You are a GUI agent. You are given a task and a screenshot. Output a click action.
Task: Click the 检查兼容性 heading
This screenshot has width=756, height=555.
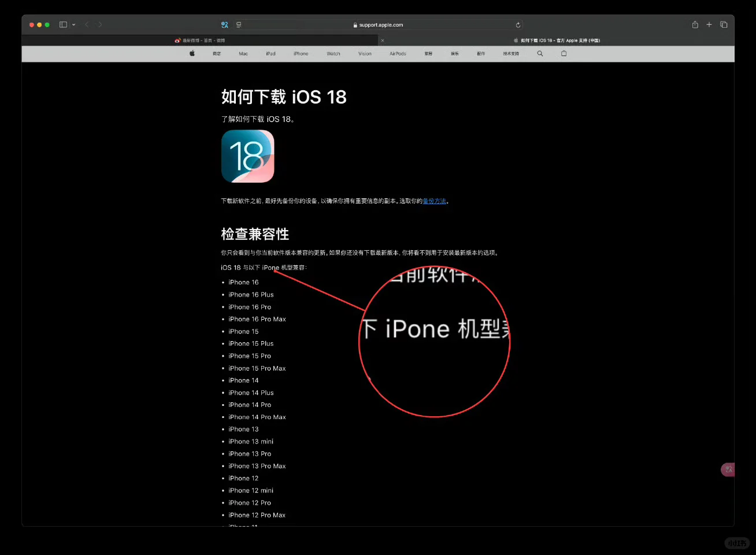click(255, 234)
